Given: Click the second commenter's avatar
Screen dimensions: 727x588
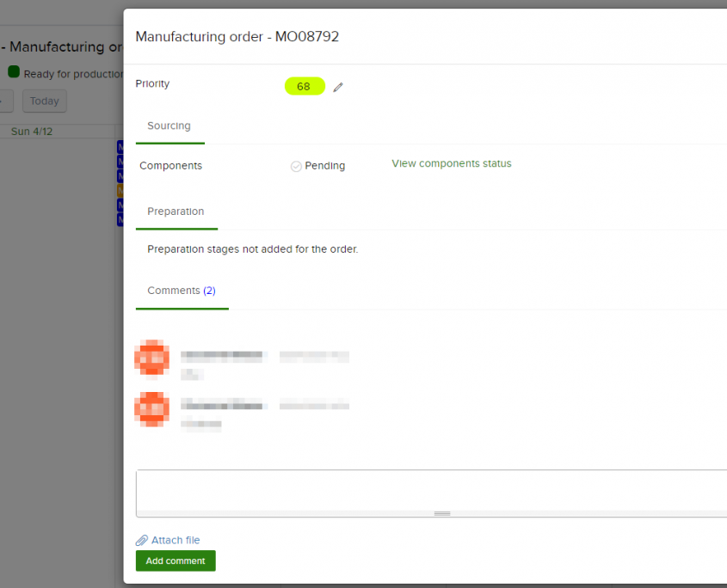Looking at the screenshot, I should click(152, 409).
